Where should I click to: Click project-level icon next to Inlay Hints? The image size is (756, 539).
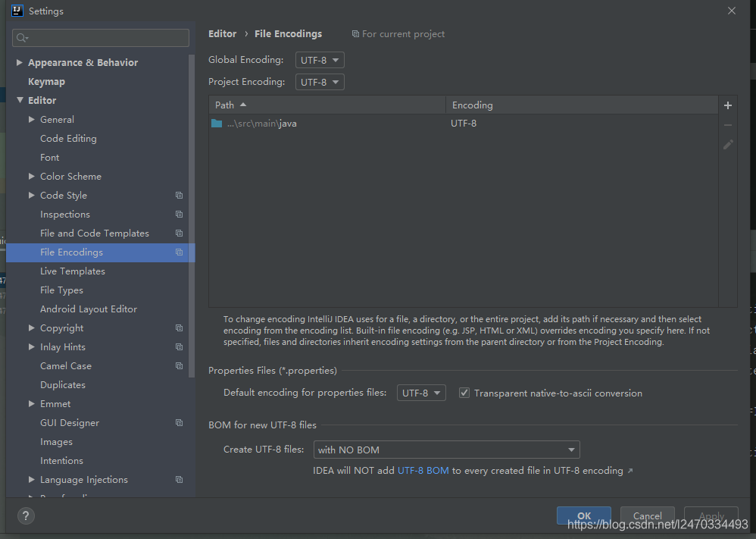179,347
